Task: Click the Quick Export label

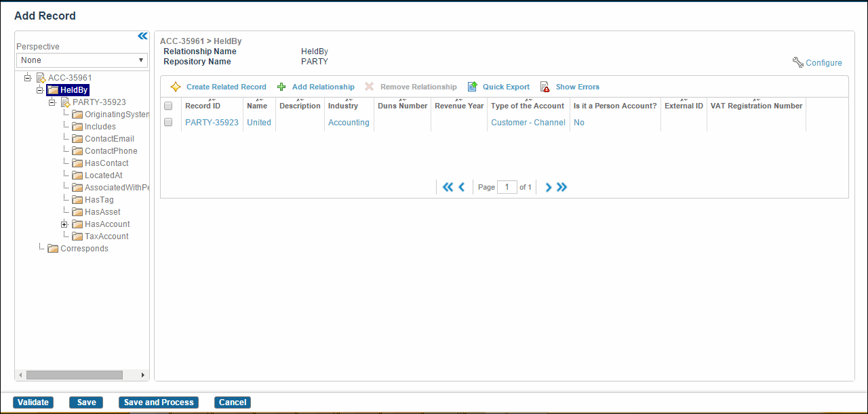Action: click(x=506, y=87)
